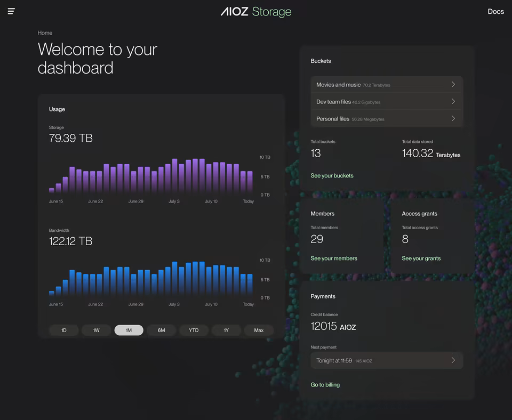Click the AIOZ Storage logo
This screenshot has width=512, height=420.
tap(256, 12)
